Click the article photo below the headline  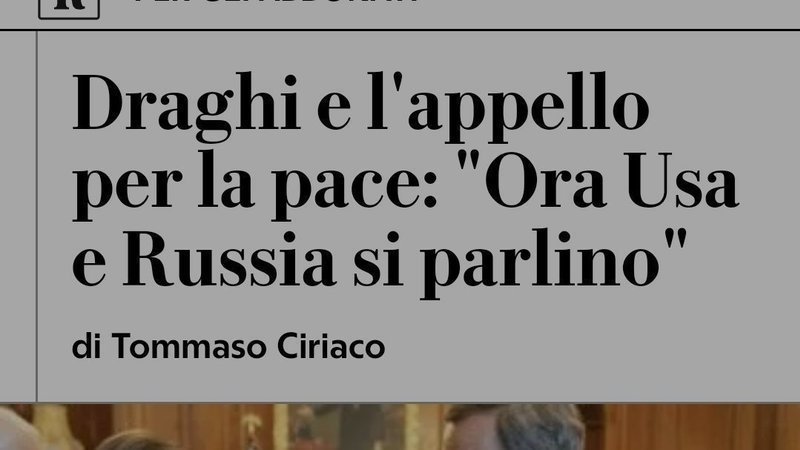pyautogui.click(x=400, y=427)
